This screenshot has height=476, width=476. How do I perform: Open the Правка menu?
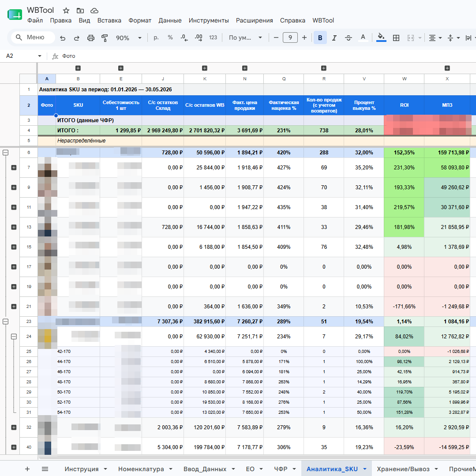tap(61, 20)
